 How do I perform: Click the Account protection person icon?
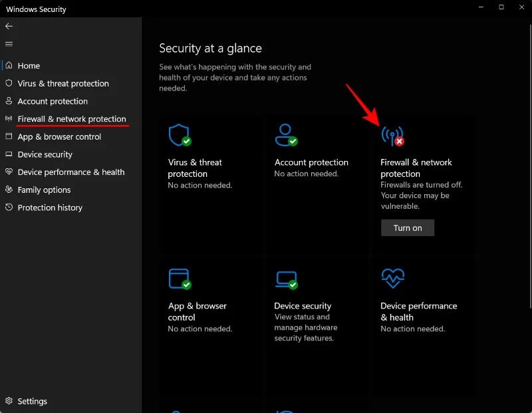[x=286, y=134]
